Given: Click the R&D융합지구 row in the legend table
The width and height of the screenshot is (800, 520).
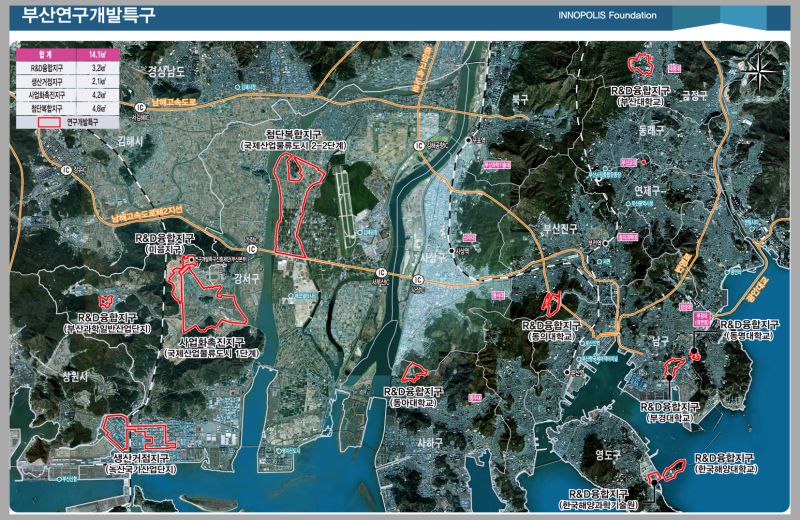Looking at the screenshot, I should [x=68, y=68].
